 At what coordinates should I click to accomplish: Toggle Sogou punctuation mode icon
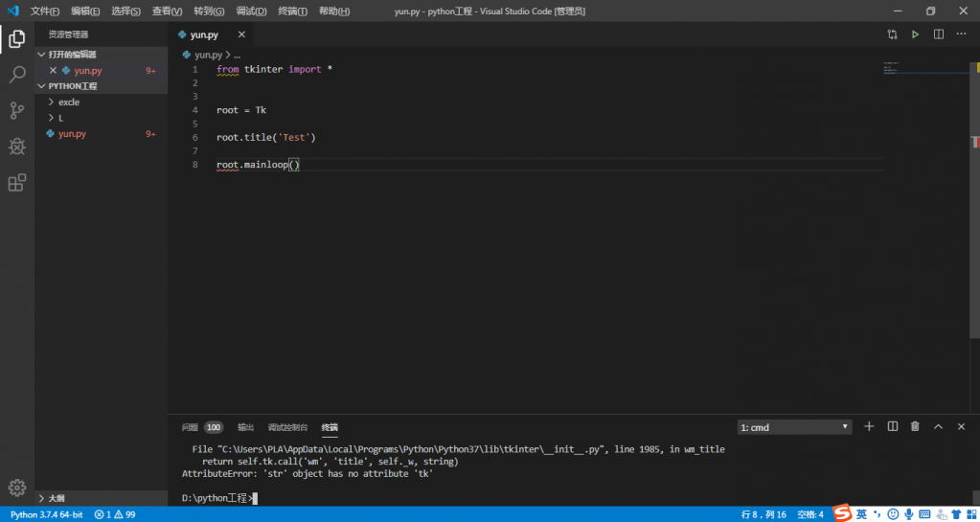point(877,514)
